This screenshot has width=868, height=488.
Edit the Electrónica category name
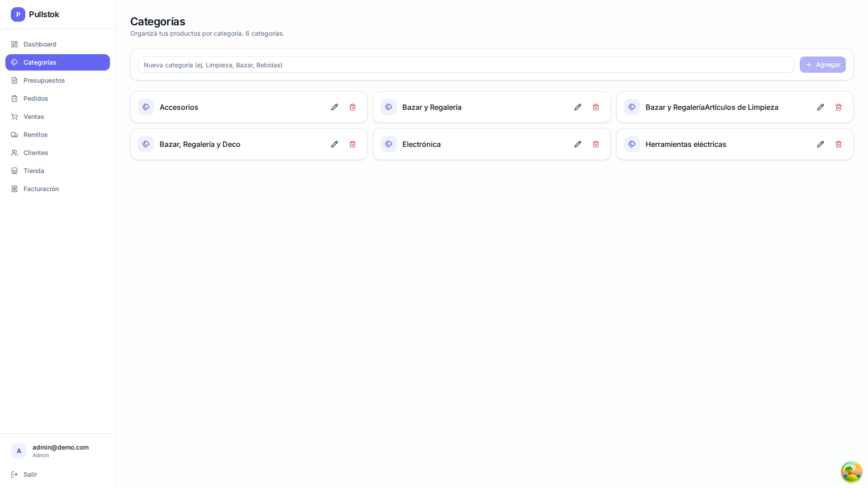coord(578,144)
